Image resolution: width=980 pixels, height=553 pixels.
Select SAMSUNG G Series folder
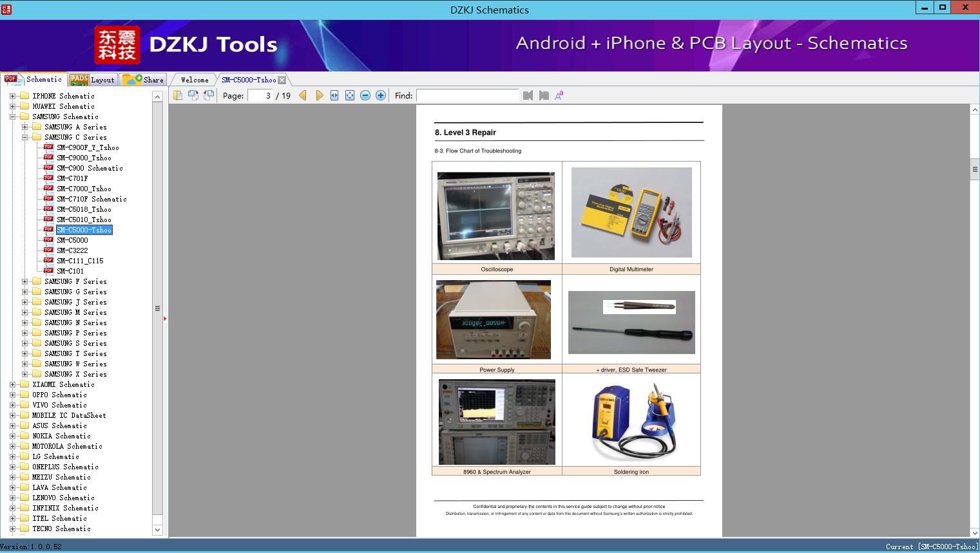tap(75, 292)
